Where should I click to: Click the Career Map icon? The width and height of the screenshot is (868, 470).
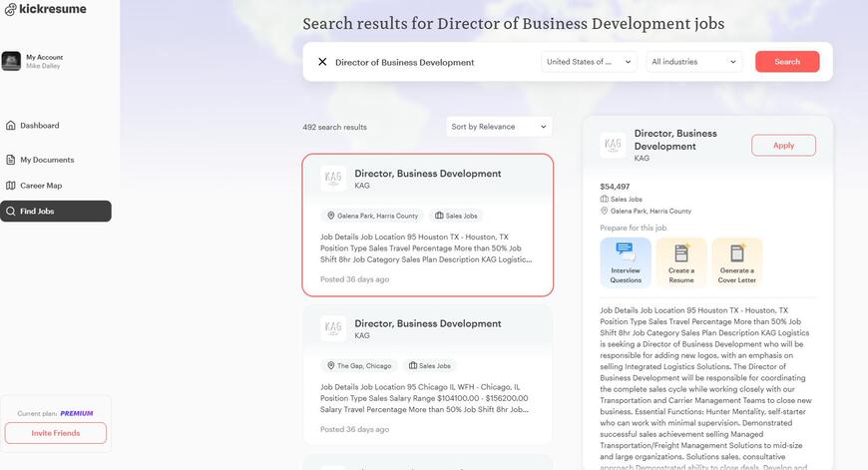(11, 186)
